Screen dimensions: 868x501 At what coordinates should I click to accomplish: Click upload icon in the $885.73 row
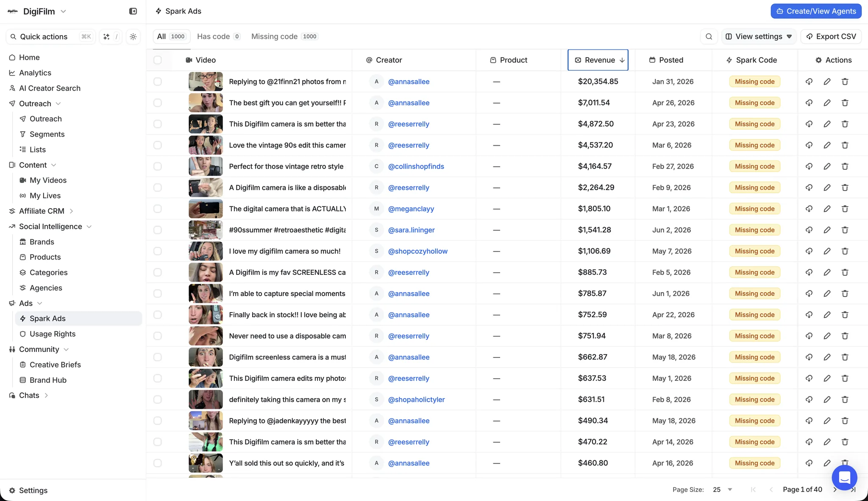pyautogui.click(x=809, y=272)
